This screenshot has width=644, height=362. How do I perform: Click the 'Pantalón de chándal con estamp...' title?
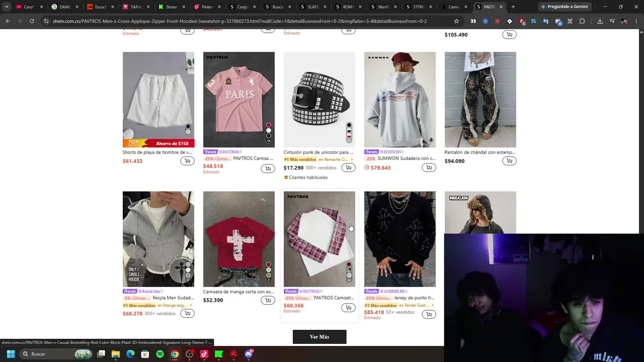(x=480, y=152)
